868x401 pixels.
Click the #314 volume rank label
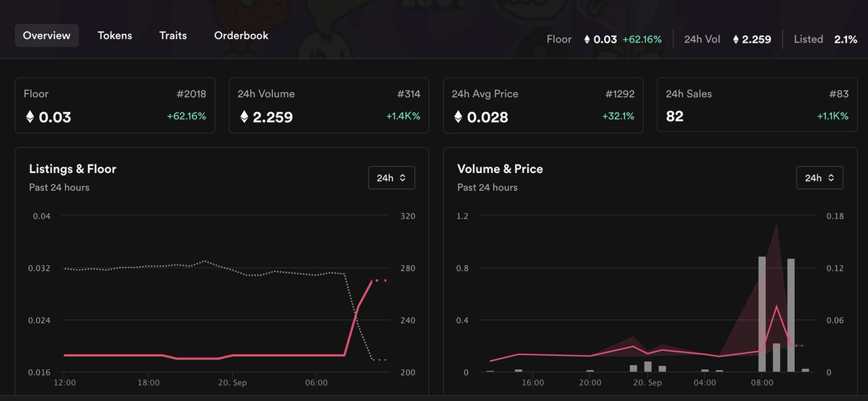pos(409,94)
